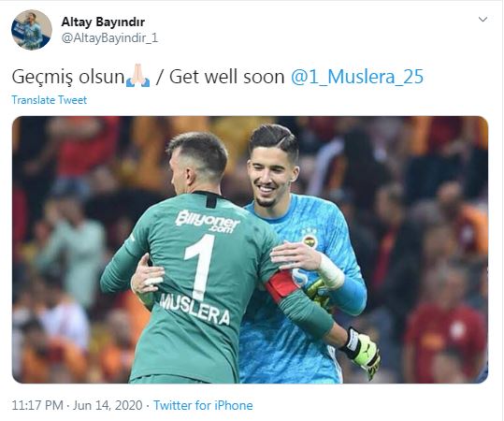Open the Twitter for iPhone source link
Image resolution: width=504 pixels, height=421 pixels.
point(203,405)
